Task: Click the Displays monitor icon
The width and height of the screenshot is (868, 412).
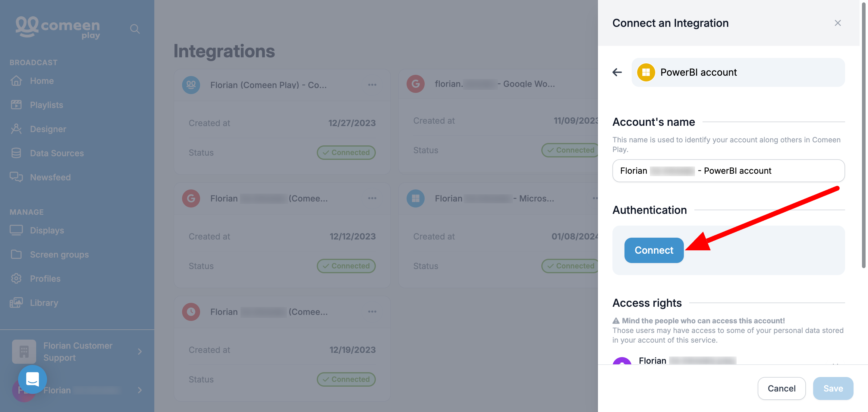Action: tap(16, 230)
